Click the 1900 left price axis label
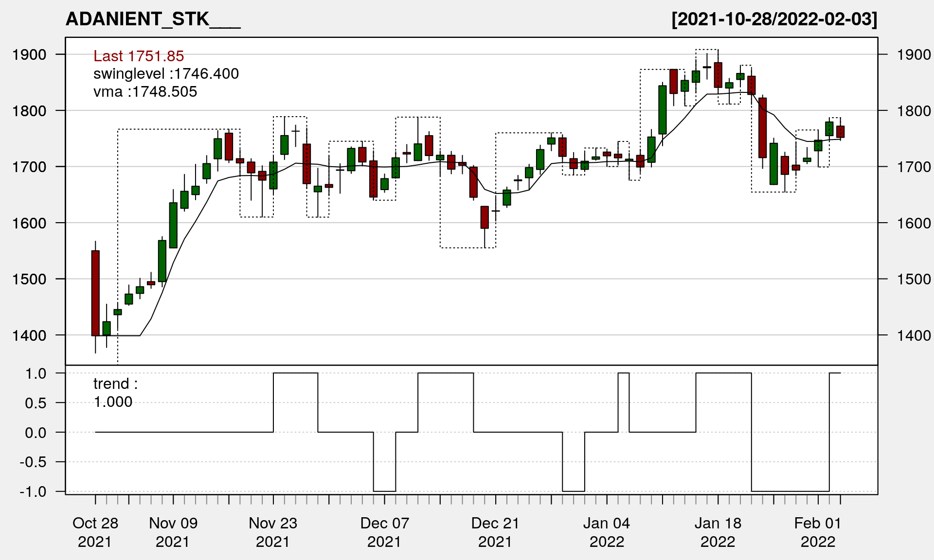 pos(29,54)
